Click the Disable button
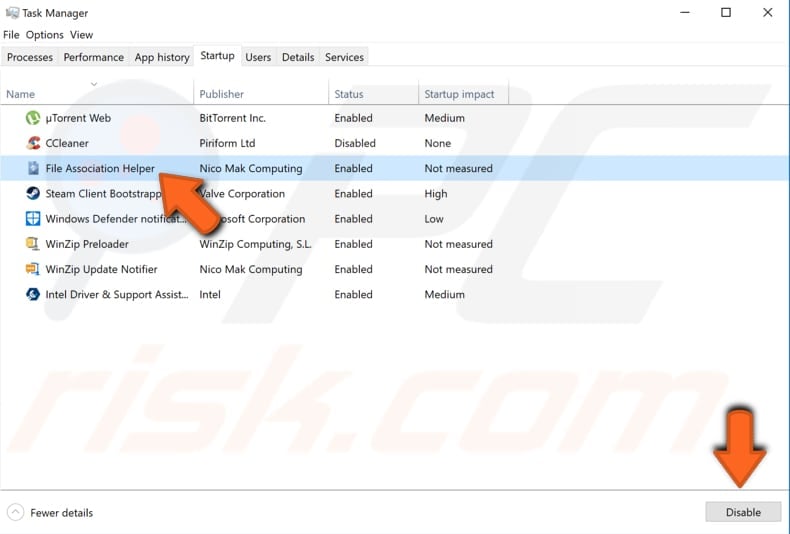The height and width of the screenshot is (534, 790). [743, 512]
